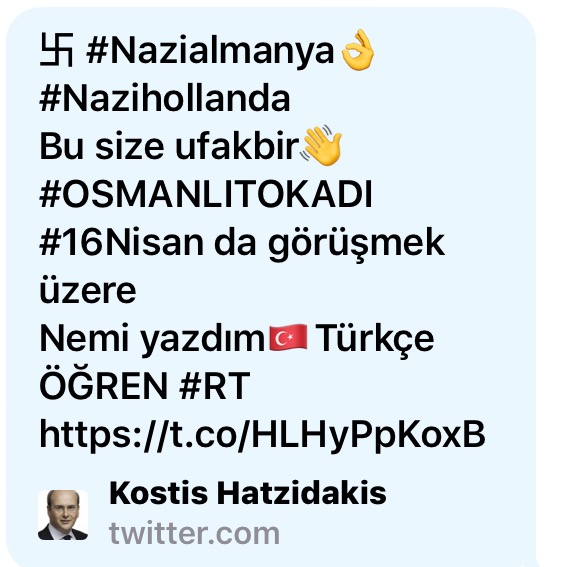Click the text "Nemi yazdım"
The width and height of the screenshot is (568, 567).
point(152,339)
